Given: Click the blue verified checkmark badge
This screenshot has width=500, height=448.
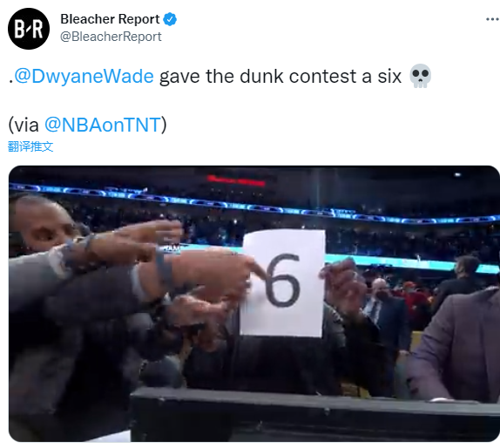Looking at the screenshot, I should [170, 19].
